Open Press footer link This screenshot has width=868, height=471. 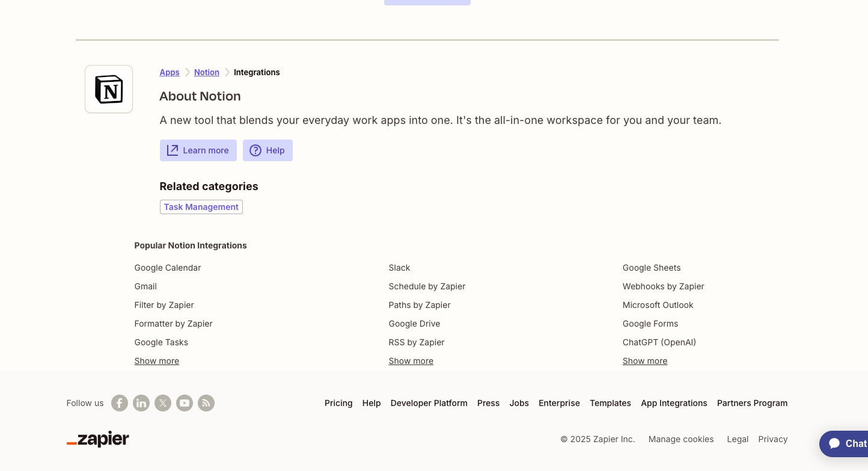pyautogui.click(x=489, y=403)
